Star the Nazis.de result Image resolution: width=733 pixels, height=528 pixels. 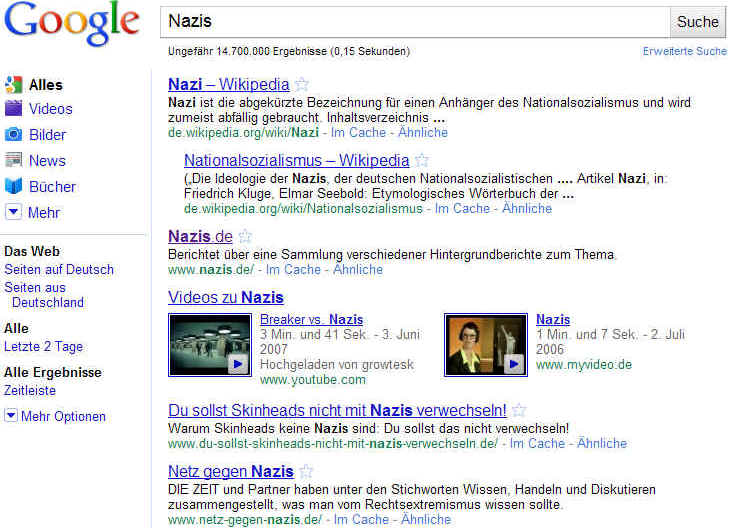[x=245, y=236]
